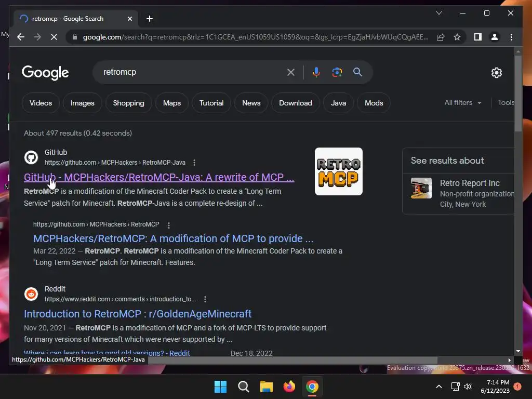Apply the Download filter chip
Image resolution: width=532 pixels, height=399 pixels.
(x=296, y=103)
